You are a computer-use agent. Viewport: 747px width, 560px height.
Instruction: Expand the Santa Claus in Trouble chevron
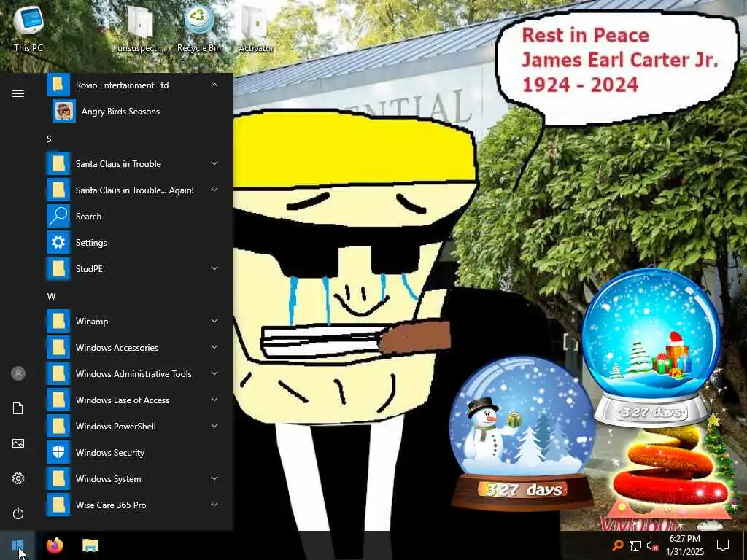click(x=214, y=163)
